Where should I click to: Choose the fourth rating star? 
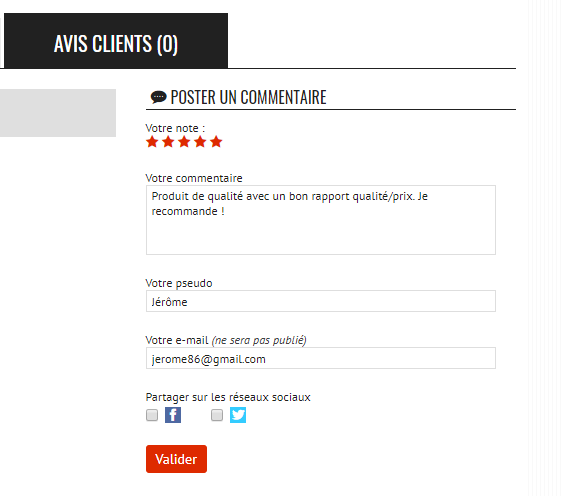[x=200, y=142]
